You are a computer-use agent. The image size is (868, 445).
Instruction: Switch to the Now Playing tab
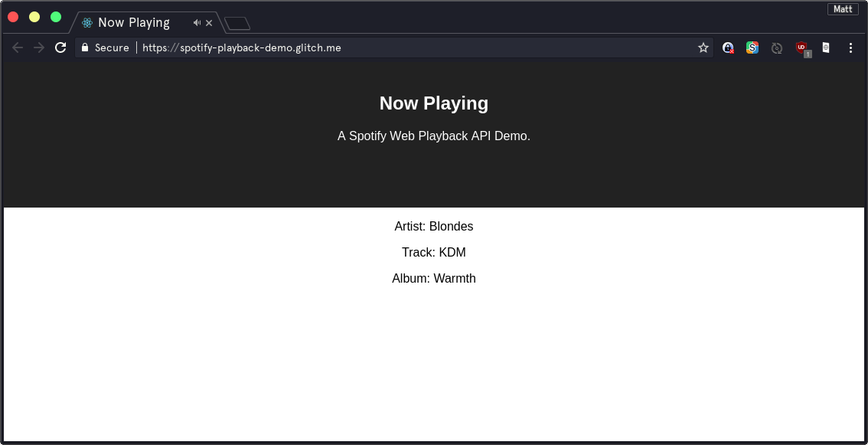click(x=134, y=22)
